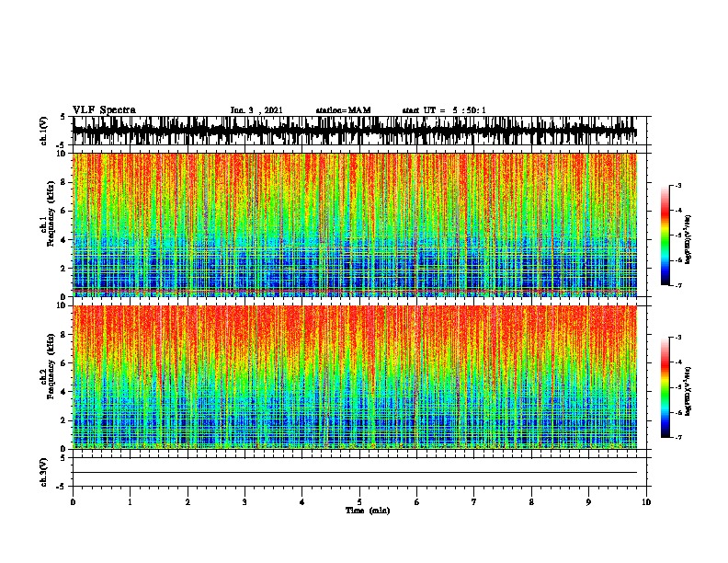Click the ch.1 frequency tick label "6"

[64, 211]
